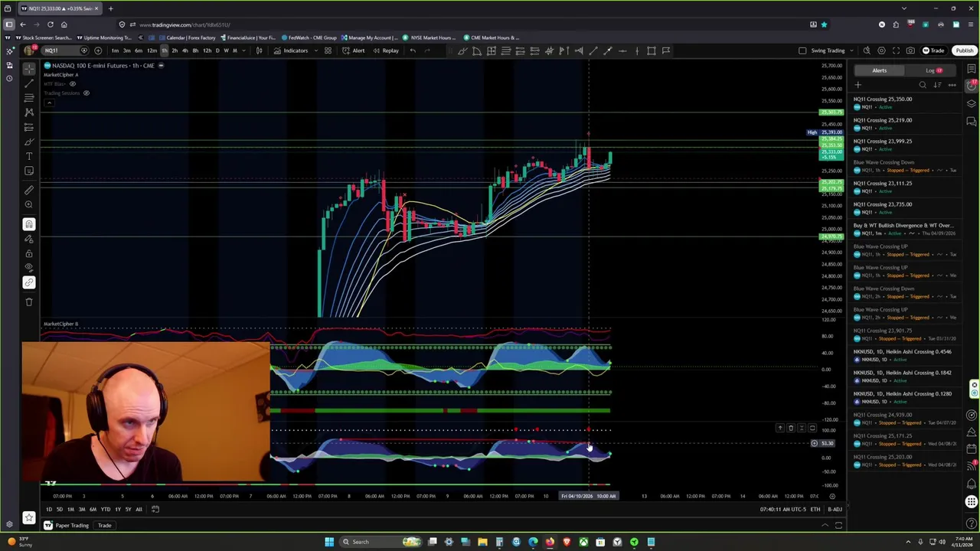The width and height of the screenshot is (980, 551).
Task: Select the text annotation tool
Action: [x=29, y=156]
